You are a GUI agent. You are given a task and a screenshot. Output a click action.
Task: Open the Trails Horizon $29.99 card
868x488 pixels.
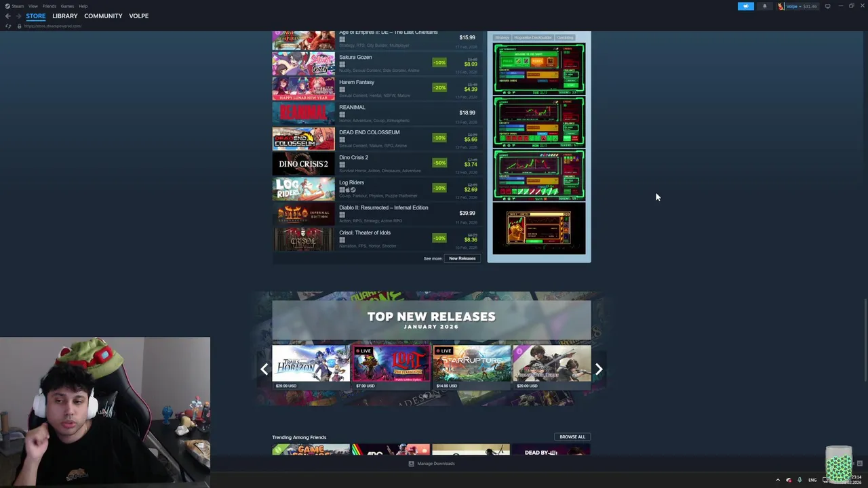[x=311, y=367]
